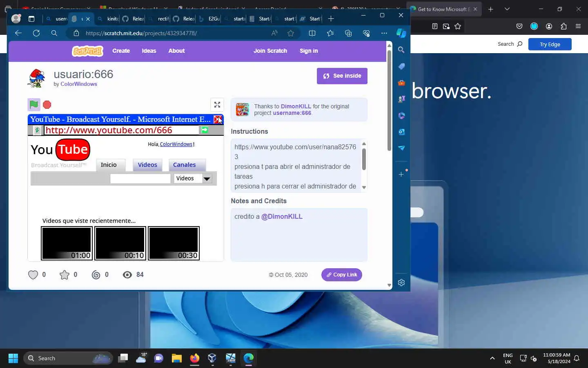Screen dimensions: 588x368
Task: Close the fake Internet Explorer window X
Action: click(218, 119)
